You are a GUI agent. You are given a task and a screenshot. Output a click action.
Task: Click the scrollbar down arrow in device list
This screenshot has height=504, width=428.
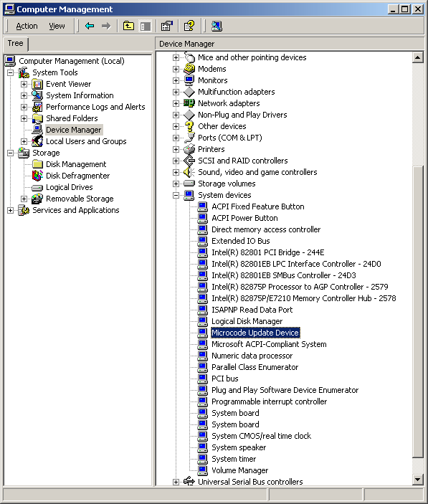pos(417,479)
